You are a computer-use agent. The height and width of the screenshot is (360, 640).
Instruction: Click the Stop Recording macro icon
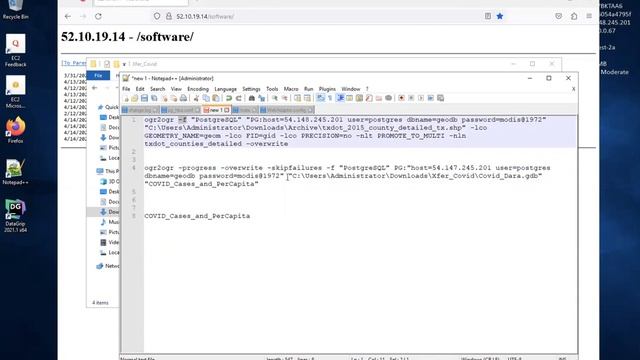click(411, 98)
